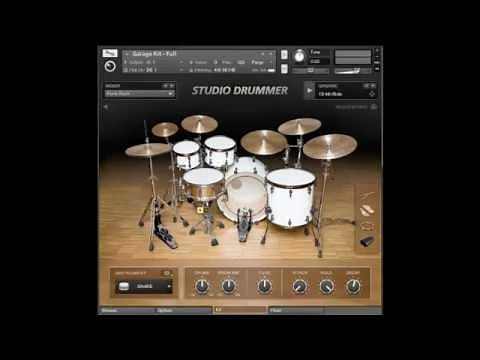Trigger the hand claps percussion icon
The width and height of the screenshot is (480, 360).
tap(367, 211)
